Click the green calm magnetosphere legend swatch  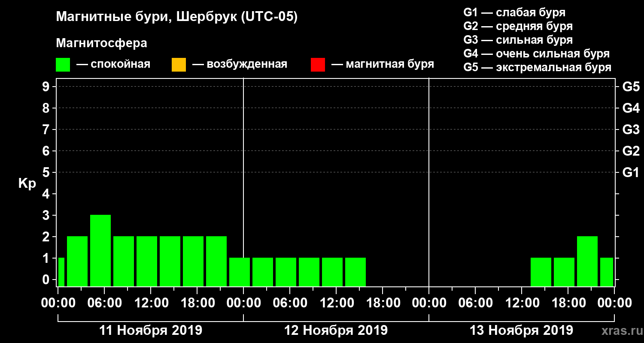click(x=63, y=65)
